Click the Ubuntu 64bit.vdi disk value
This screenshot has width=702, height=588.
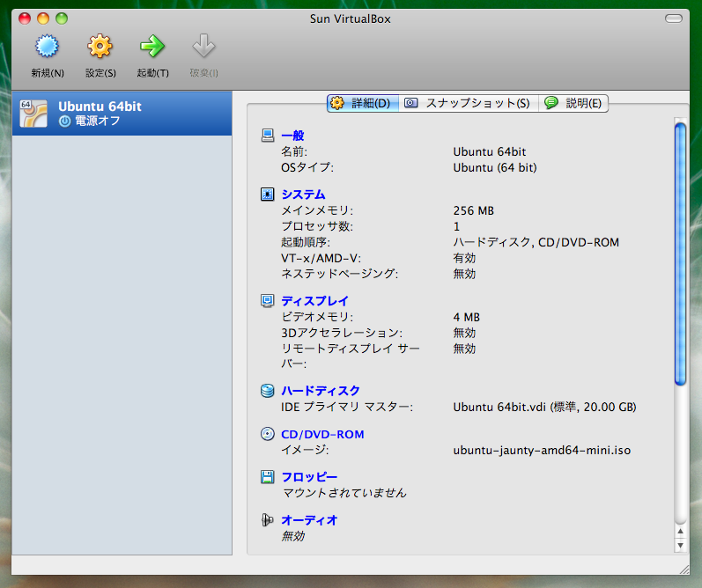(x=544, y=407)
